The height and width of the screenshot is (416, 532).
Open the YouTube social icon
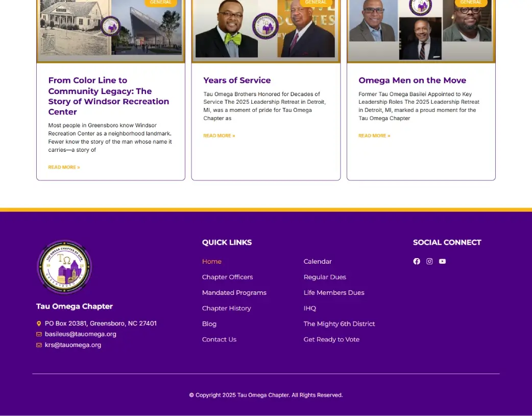tap(442, 261)
